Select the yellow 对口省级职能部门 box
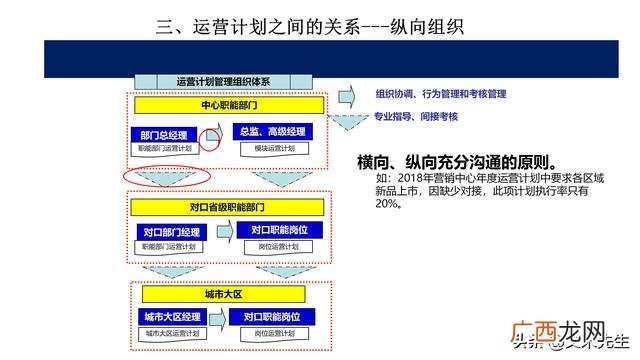This screenshot has height=360, width=640. [x=227, y=207]
